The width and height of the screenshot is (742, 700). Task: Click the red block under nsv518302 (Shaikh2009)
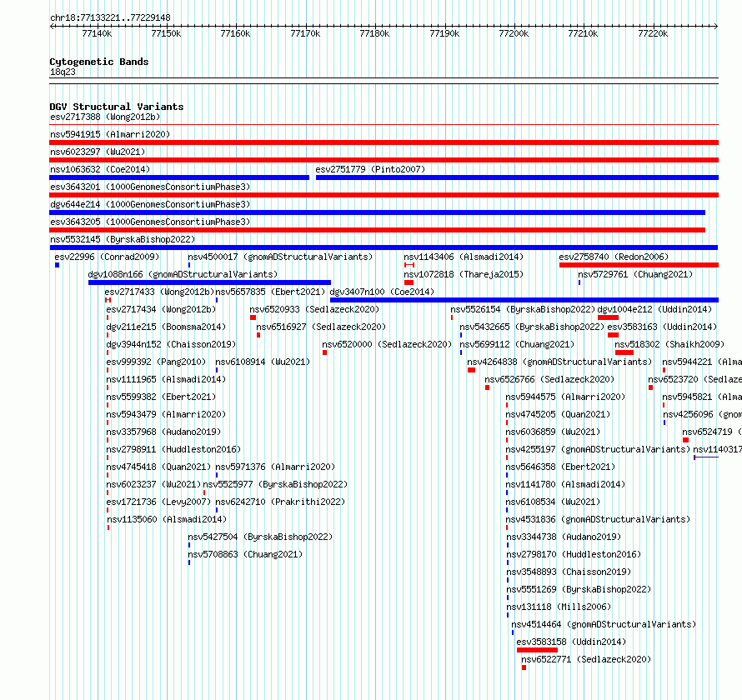tap(624, 352)
